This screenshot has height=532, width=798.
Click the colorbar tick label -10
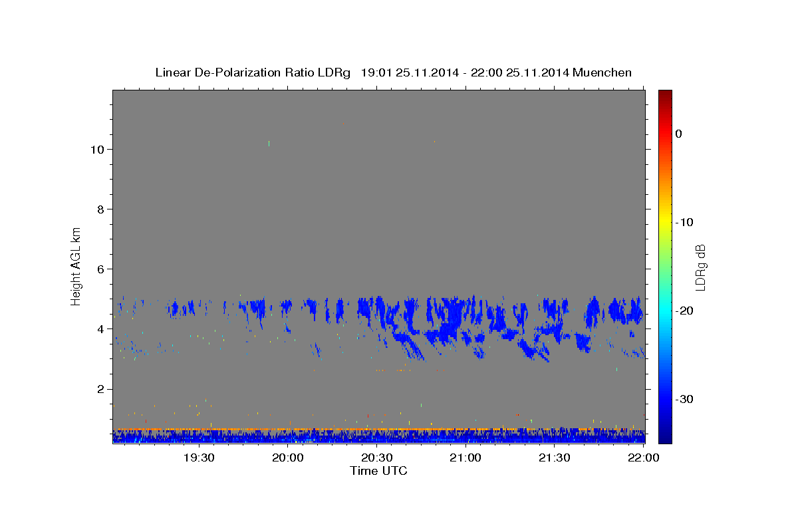pyautogui.click(x=685, y=222)
